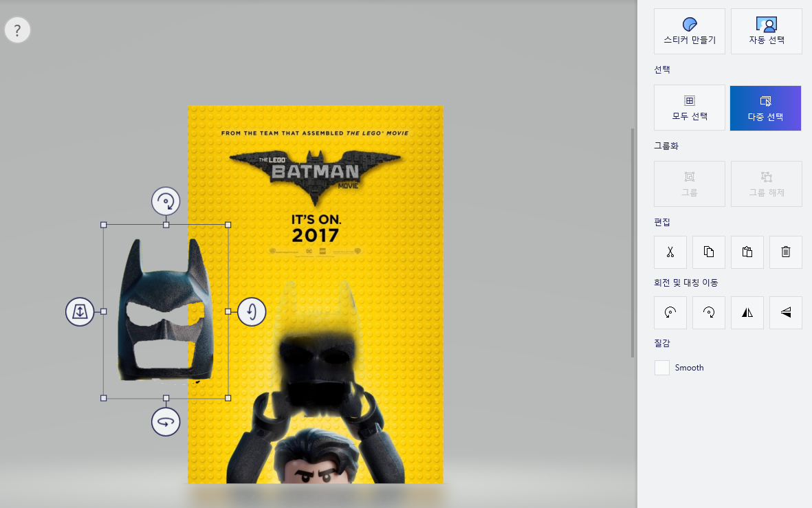Click the vertical canvas scrollbar
812x508 pixels.
(633, 243)
